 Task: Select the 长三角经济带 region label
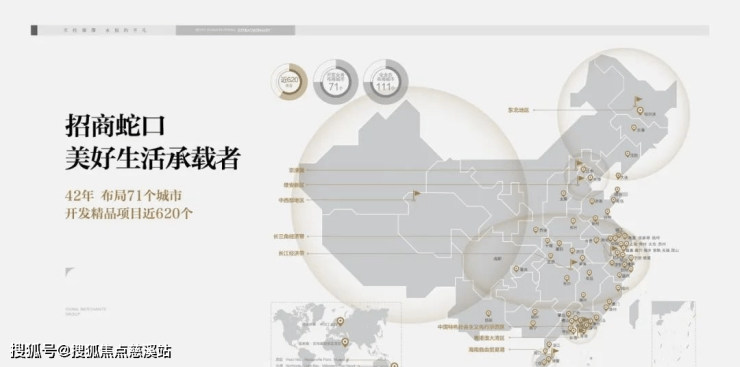[x=288, y=236]
